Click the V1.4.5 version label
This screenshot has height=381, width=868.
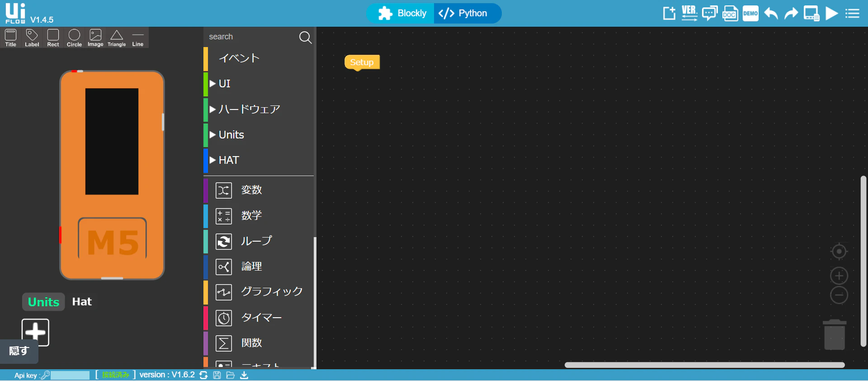click(42, 20)
